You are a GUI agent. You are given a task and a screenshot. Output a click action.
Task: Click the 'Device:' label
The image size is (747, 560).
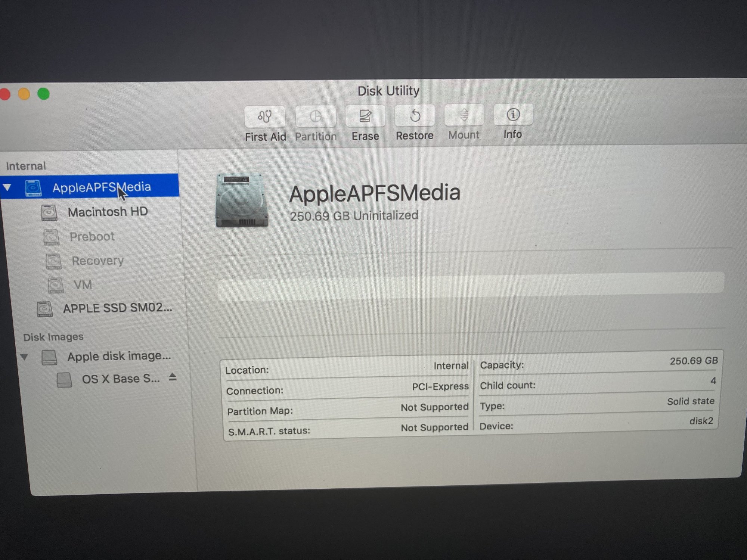point(496,426)
